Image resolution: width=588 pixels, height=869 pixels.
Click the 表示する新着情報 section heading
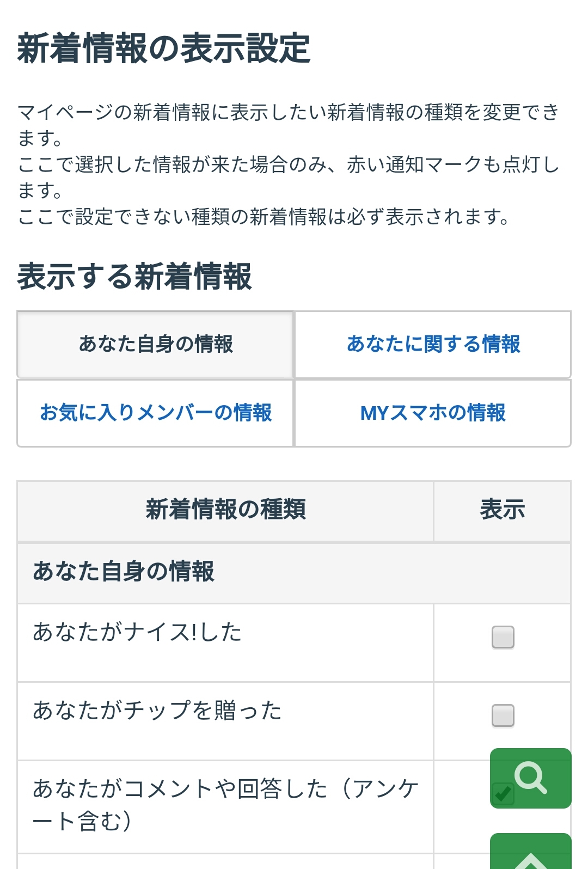tap(134, 277)
